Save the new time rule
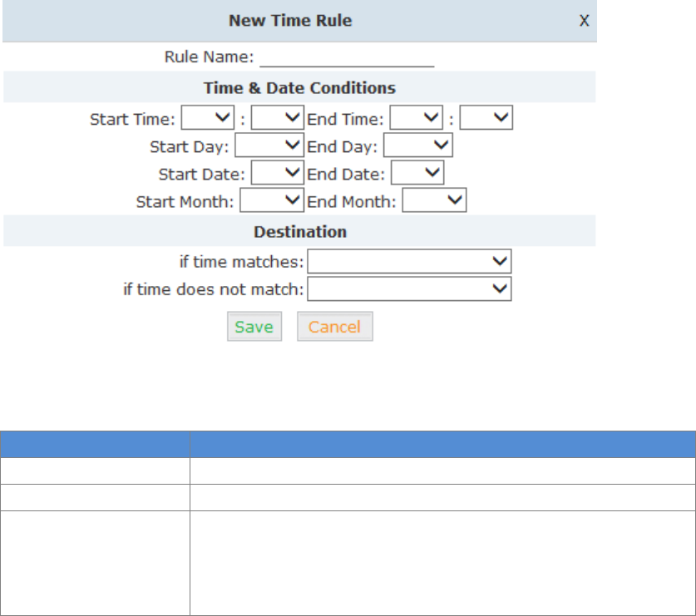The height and width of the screenshot is (616, 696). (254, 327)
